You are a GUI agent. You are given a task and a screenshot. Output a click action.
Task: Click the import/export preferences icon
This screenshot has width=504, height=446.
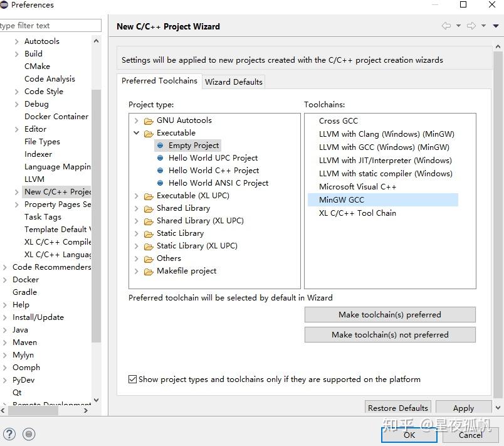pyautogui.click(x=29, y=433)
